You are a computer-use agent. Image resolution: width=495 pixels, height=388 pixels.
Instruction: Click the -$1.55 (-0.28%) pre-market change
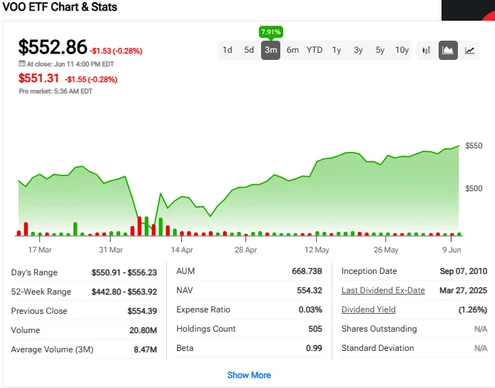(x=91, y=79)
